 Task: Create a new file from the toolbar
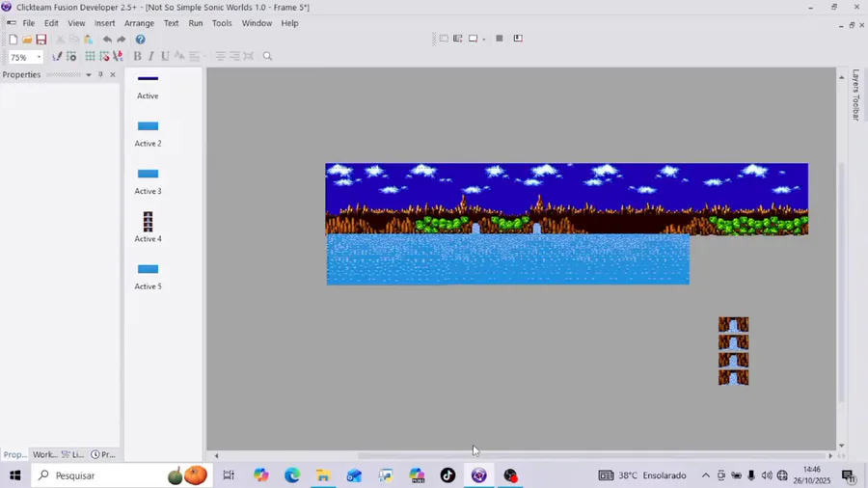tap(14, 40)
